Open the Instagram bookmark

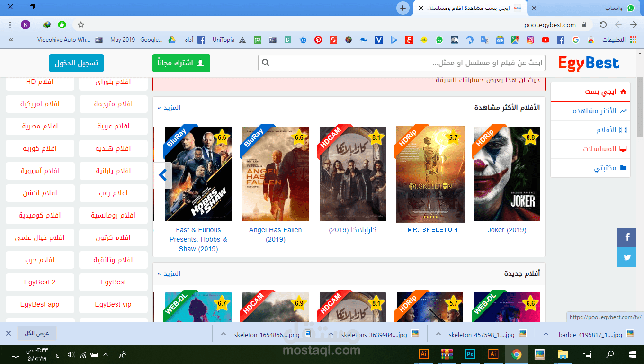click(x=530, y=40)
